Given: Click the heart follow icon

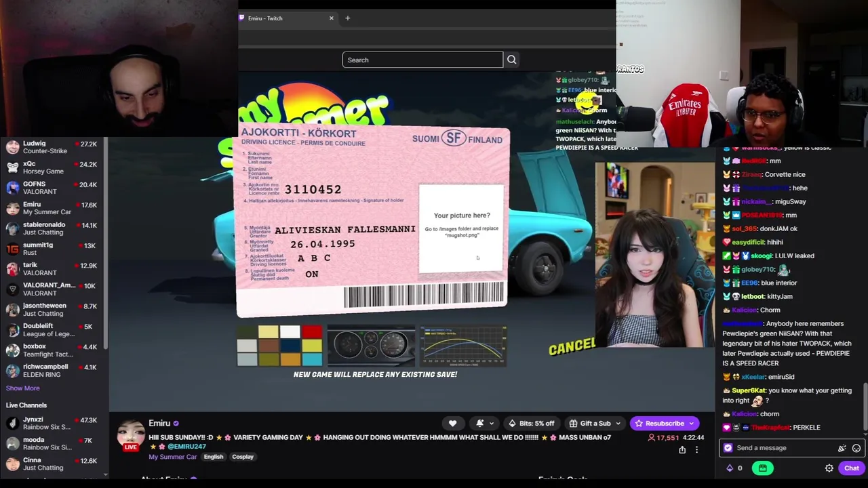Looking at the screenshot, I should coord(452,423).
